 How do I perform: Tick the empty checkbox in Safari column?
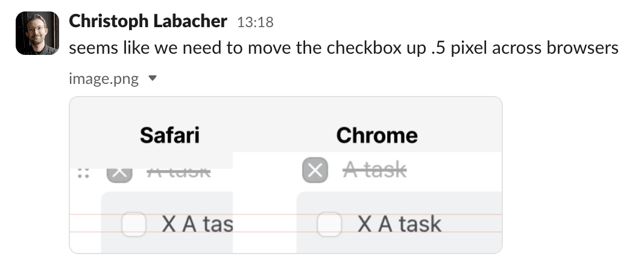134,225
